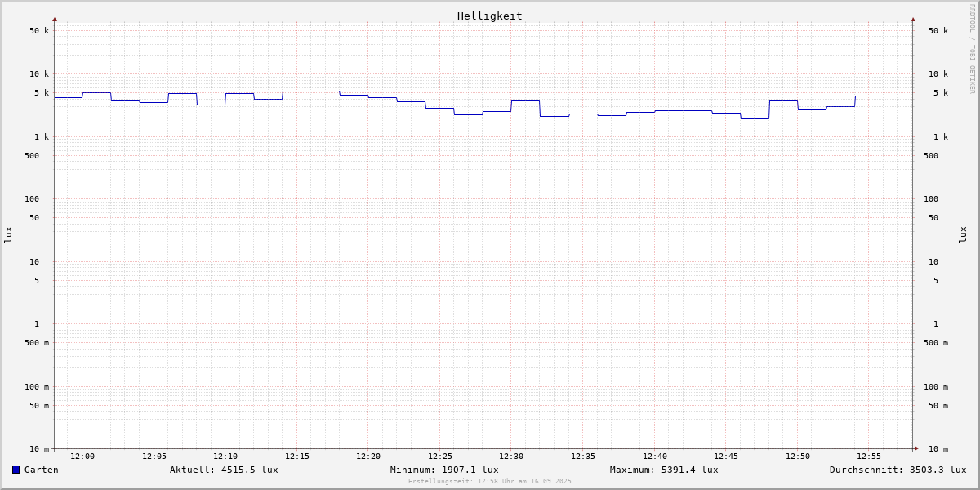Select the Garten legend label
Image resolution: width=980 pixels, height=490 pixels.
pos(41,470)
